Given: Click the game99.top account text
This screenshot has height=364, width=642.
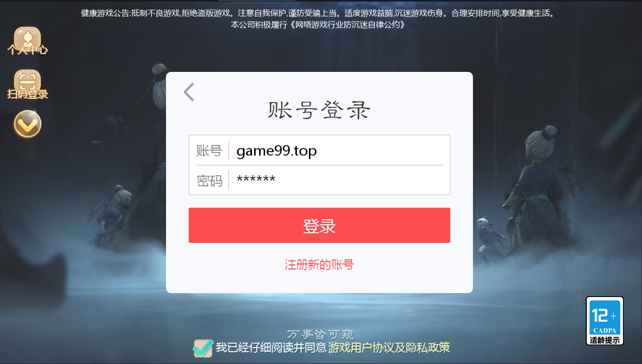Looking at the screenshot, I should [277, 151].
